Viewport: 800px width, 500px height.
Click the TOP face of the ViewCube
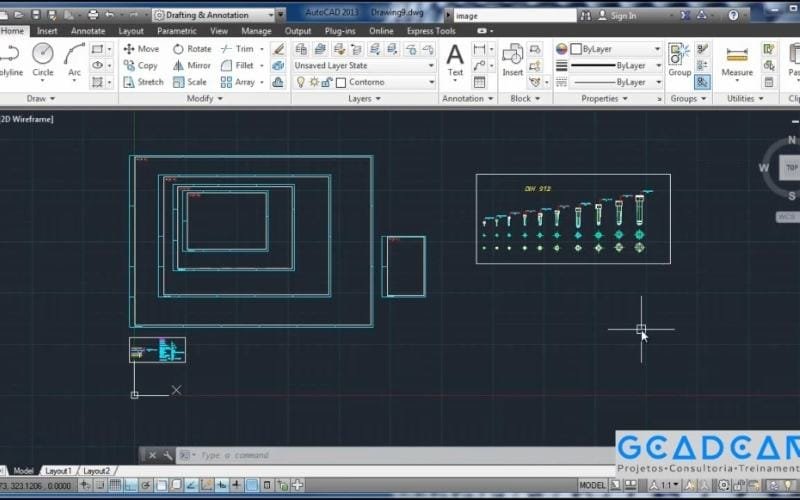coord(791,167)
